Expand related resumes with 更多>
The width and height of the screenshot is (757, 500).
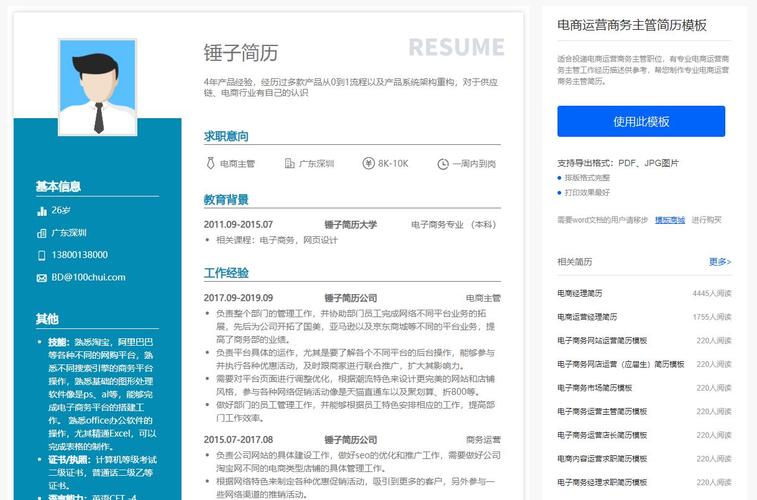[719, 262]
